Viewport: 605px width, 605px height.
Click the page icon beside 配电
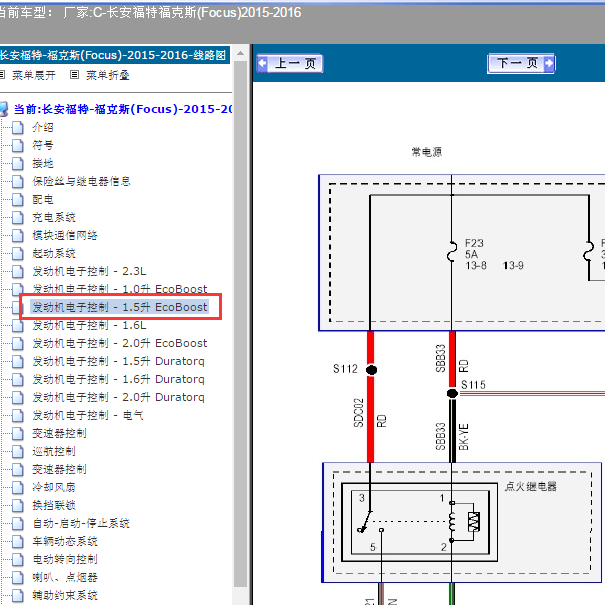(17, 199)
